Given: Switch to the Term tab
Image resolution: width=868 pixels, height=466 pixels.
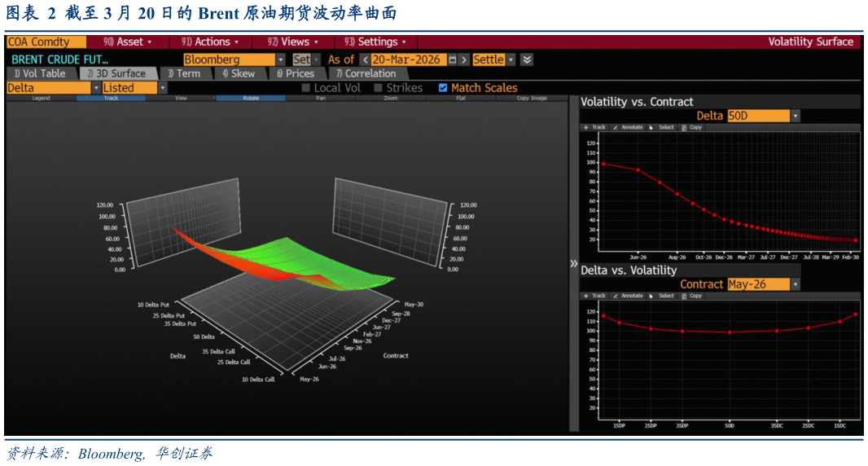Looking at the screenshot, I should (x=184, y=73).
